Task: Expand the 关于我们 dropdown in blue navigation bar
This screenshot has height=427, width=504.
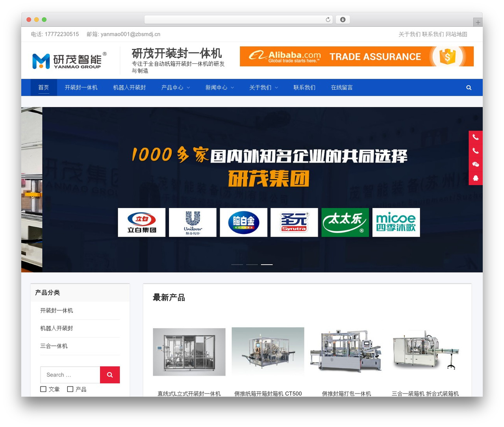Action: click(x=264, y=87)
